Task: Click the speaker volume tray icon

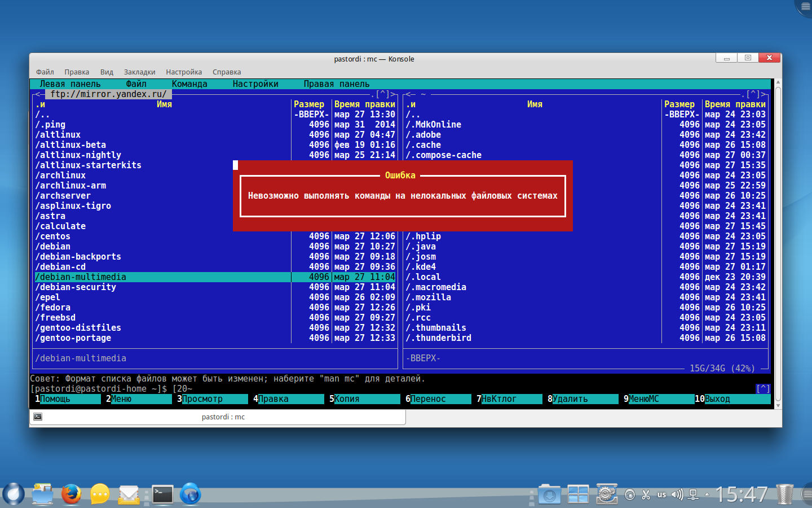Action: (677, 495)
